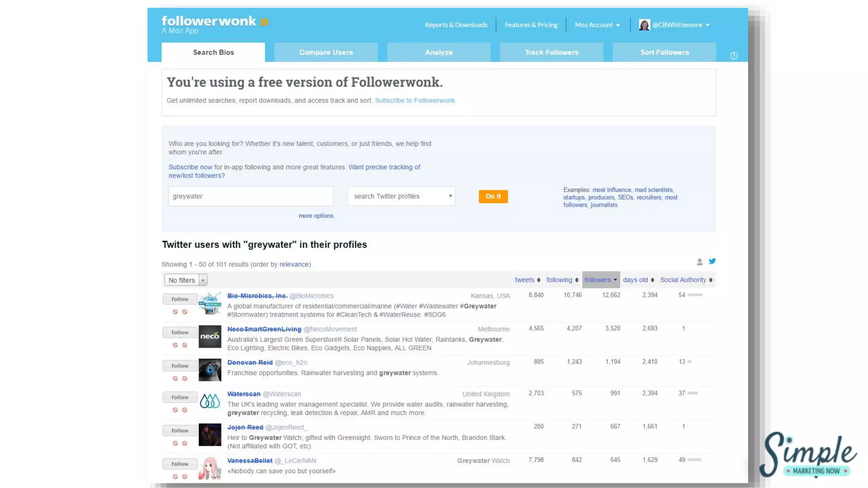Image resolution: width=868 pixels, height=488 pixels.
Task: Open the search Twitter profiles dropdown
Action: pyautogui.click(x=401, y=196)
